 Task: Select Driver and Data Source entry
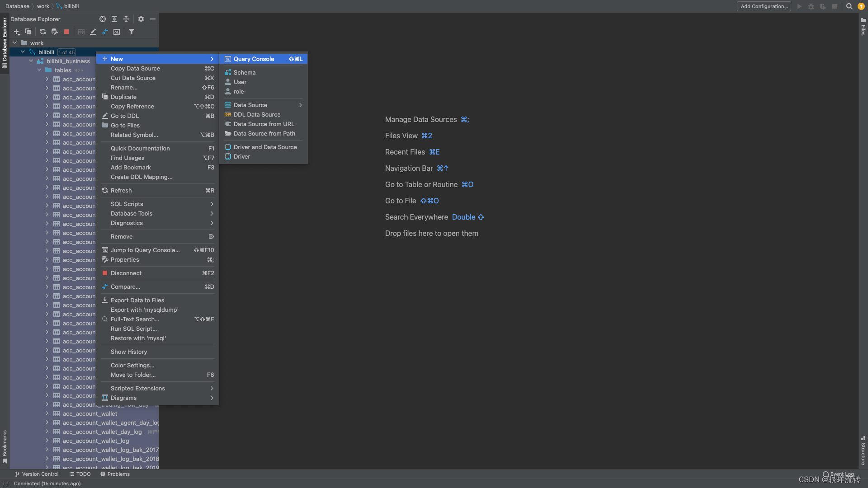point(264,147)
